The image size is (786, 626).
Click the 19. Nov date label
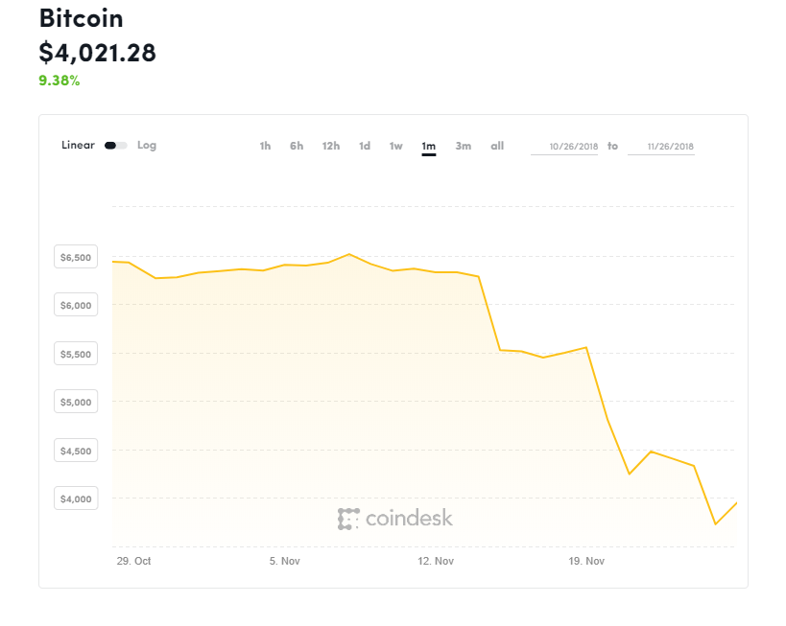[x=586, y=561]
